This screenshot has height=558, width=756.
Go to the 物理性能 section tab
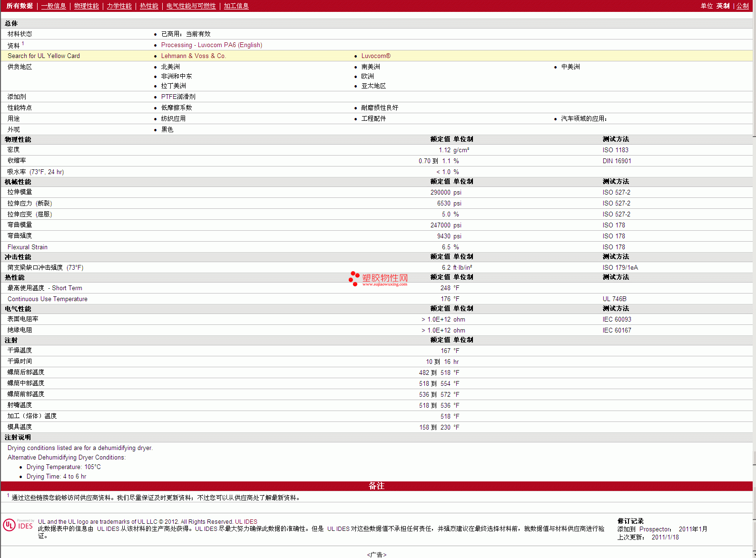click(86, 6)
